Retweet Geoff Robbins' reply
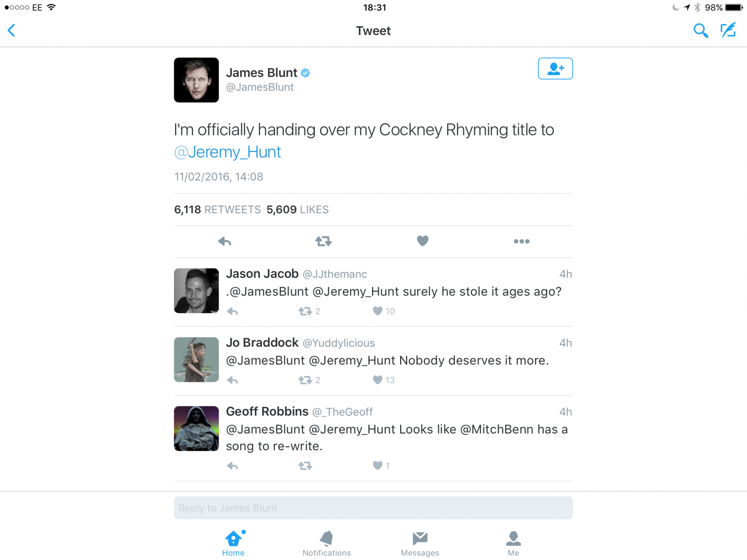 [x=305, y=466]
